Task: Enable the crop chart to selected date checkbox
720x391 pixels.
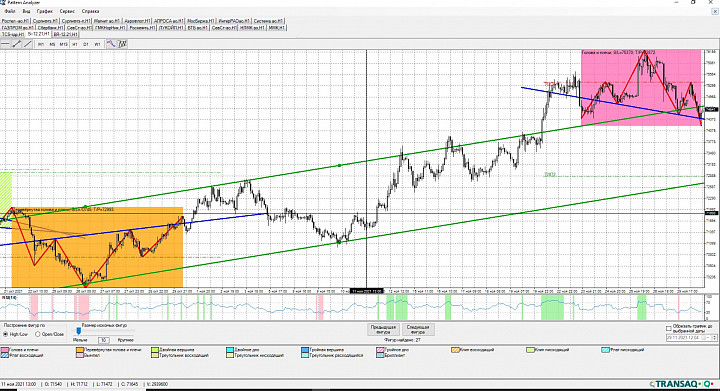Action: click(x=669, y=329)
